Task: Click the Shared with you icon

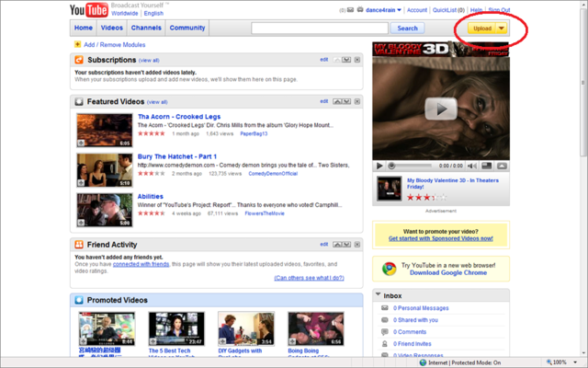Action: pos(384,320)
